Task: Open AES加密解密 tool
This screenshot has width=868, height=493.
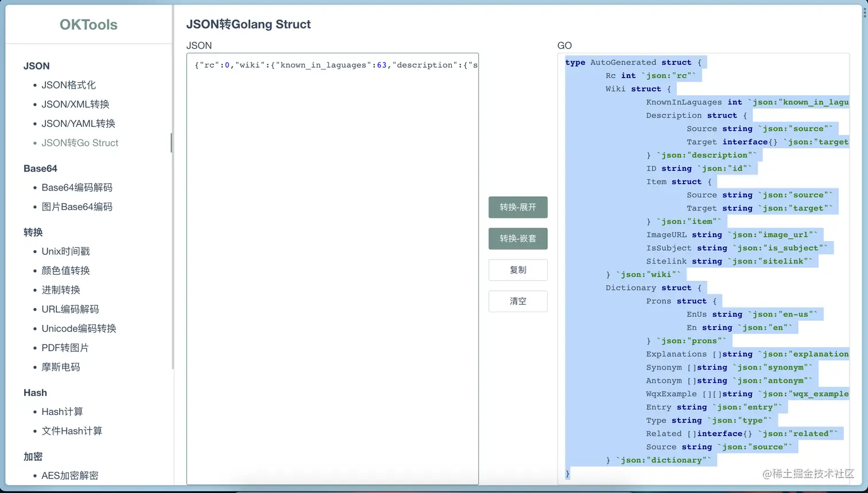Action: [70, 475]
